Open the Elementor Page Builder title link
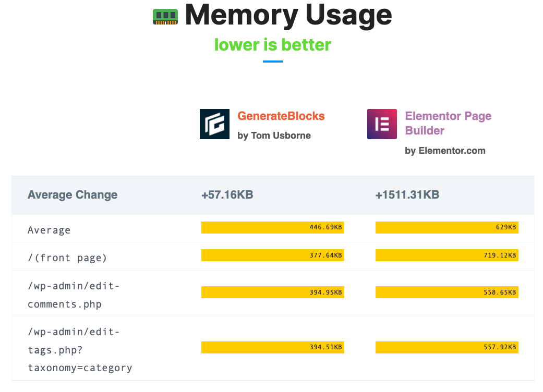 click(x=448, y=123)
